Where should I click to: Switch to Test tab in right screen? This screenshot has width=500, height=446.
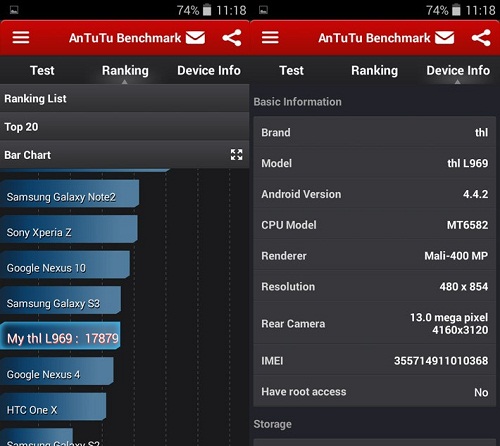[291, 70]
